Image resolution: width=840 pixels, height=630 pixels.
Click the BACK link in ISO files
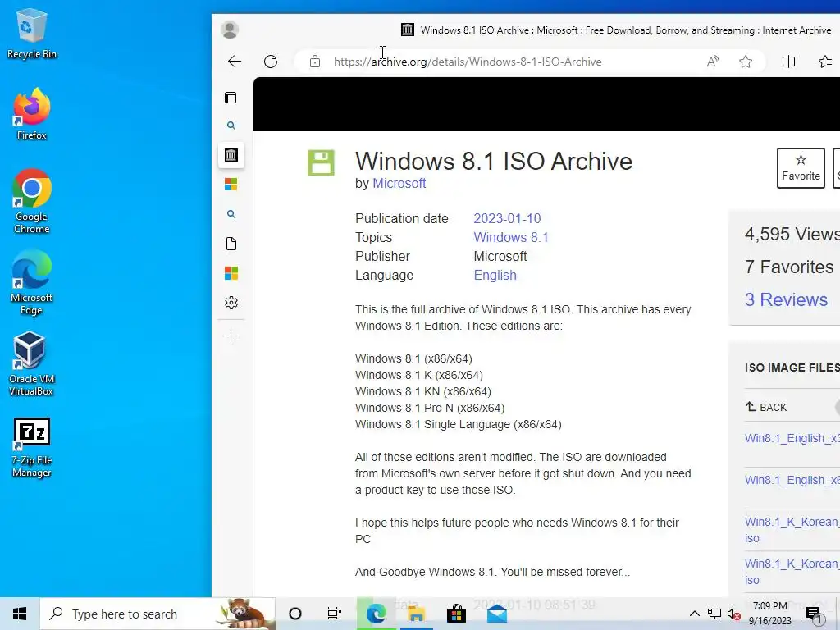point(766,407)
